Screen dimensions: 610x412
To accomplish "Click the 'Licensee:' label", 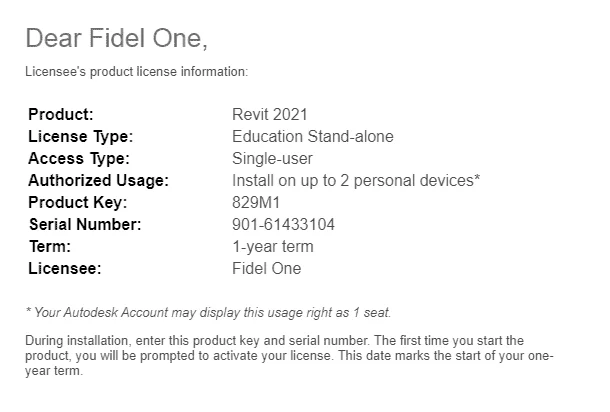I will [65, 268].
